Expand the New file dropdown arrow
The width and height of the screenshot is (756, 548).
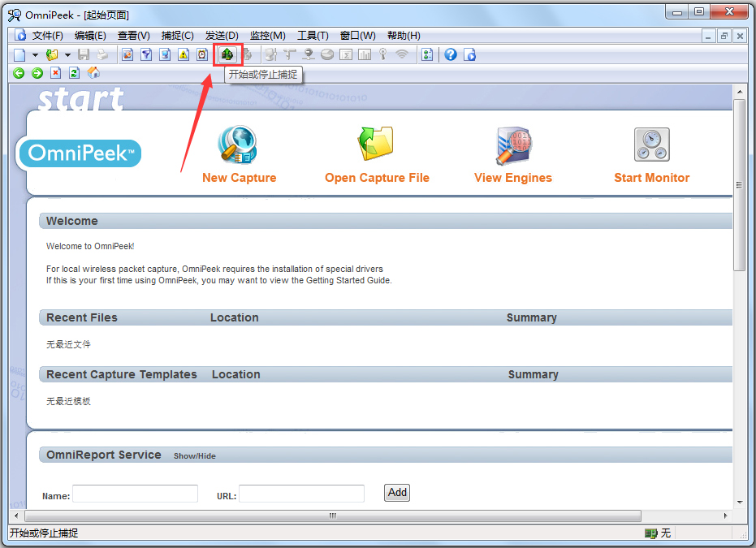[x=35, y=54]
